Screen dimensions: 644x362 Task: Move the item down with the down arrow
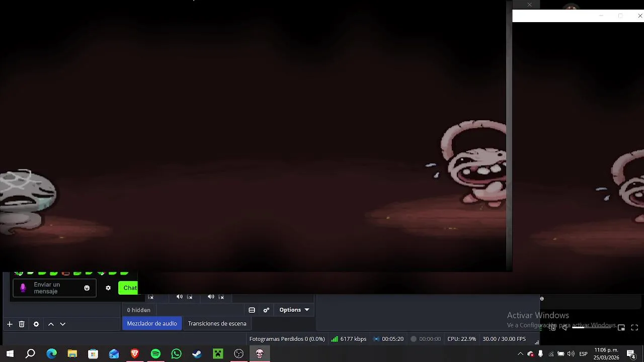(x=63, y=324)
